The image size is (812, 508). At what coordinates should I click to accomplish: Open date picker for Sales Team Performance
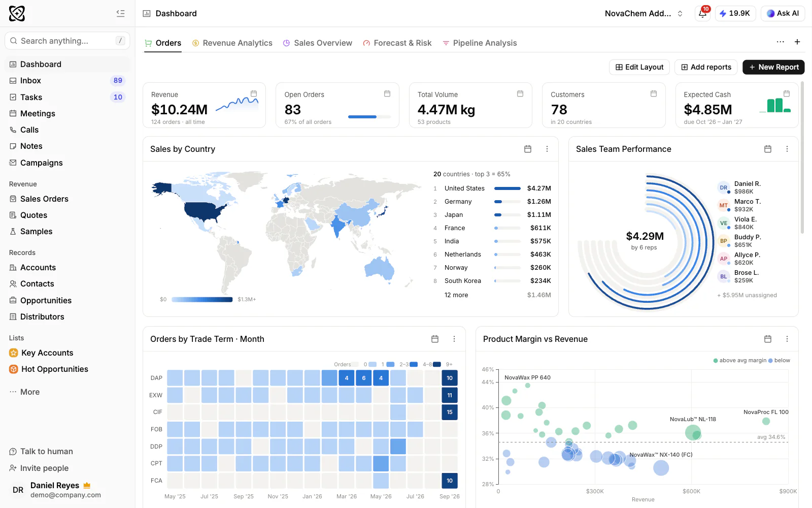[x=768, y=149]
